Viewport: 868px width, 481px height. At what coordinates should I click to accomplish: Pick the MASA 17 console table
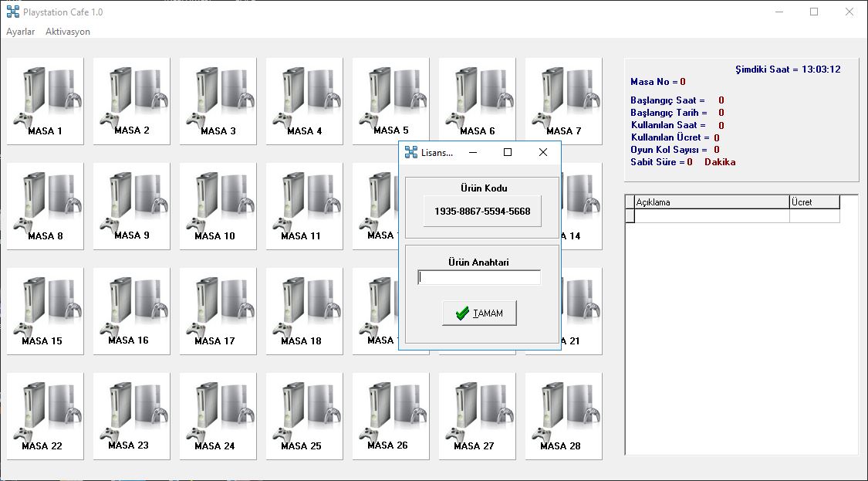[x=218, y=311]
